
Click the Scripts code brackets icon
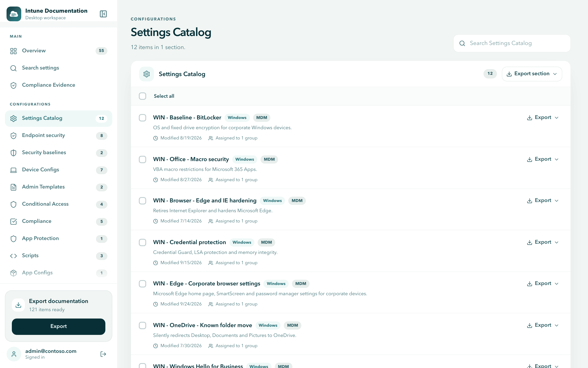click(x=13, y=256)
